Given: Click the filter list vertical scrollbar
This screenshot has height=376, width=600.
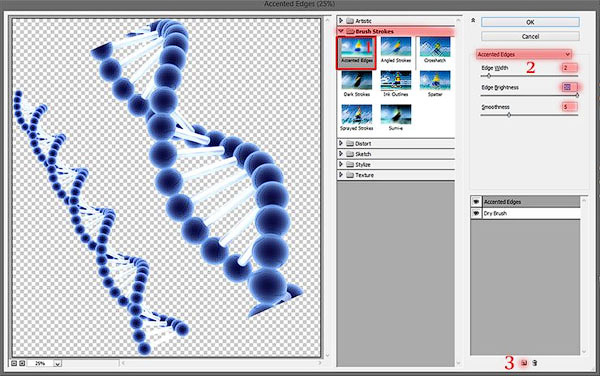Looking at the screenshot, I should click(458, 191).
